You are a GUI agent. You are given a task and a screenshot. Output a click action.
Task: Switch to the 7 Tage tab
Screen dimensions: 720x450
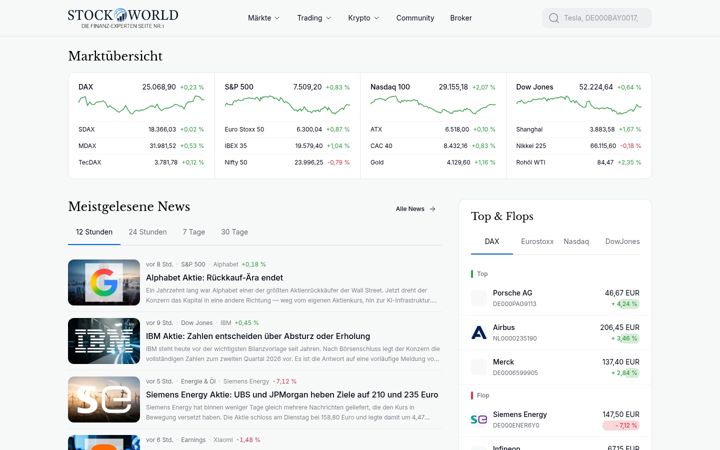coord(194,232)
